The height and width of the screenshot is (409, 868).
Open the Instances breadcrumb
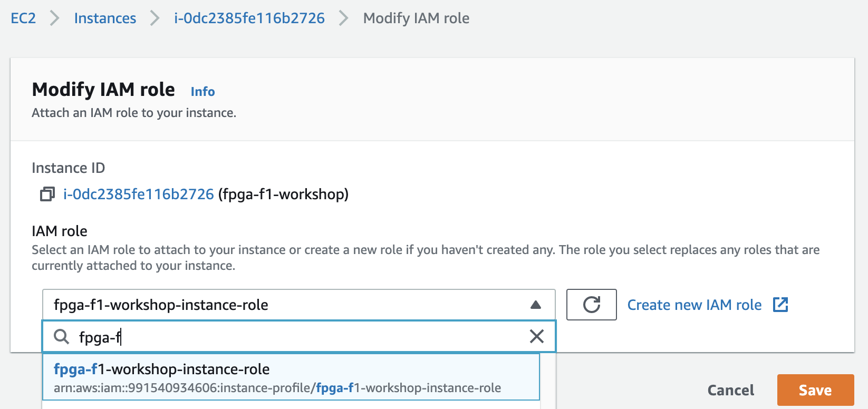click(105, 18)
